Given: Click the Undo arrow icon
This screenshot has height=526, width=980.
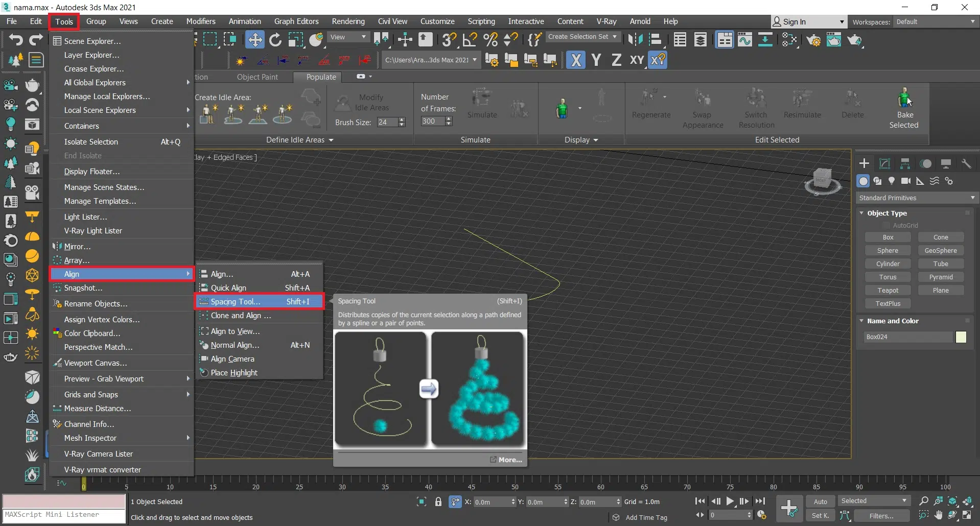Looking at the screenshot, I should click(15, 40).
